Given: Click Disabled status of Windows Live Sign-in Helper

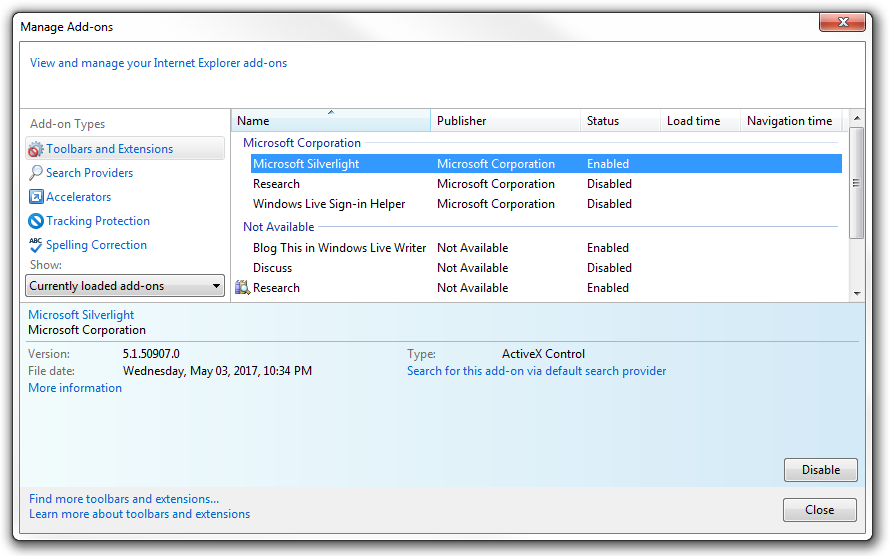Looking at the screenshot, I should [x=609, y=204].
